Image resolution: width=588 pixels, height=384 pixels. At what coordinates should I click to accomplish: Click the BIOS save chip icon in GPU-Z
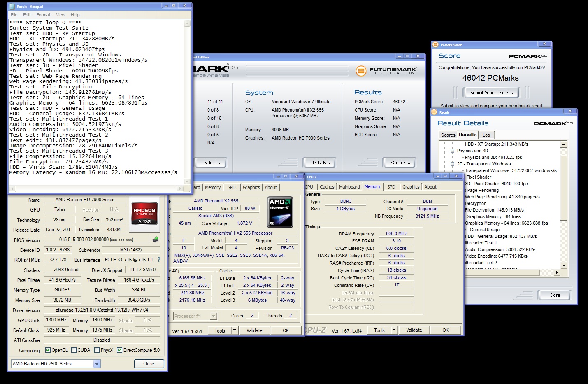pos(156,239)
